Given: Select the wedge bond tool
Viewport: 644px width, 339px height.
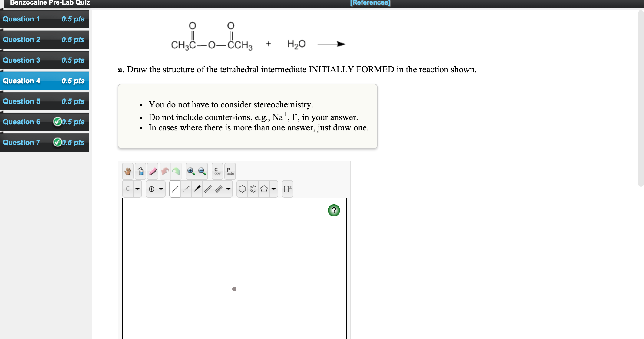Looking at the screenshot, I should click(197, 189).
